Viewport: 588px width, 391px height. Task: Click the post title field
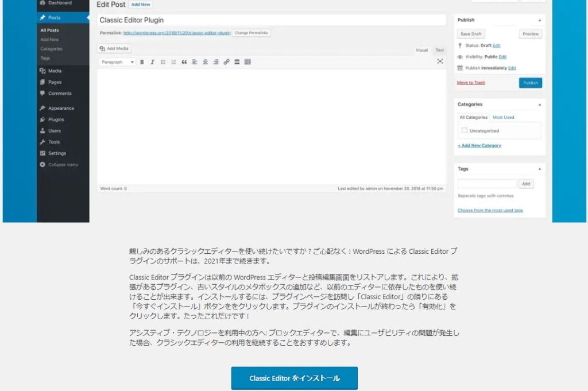(272, 20)
